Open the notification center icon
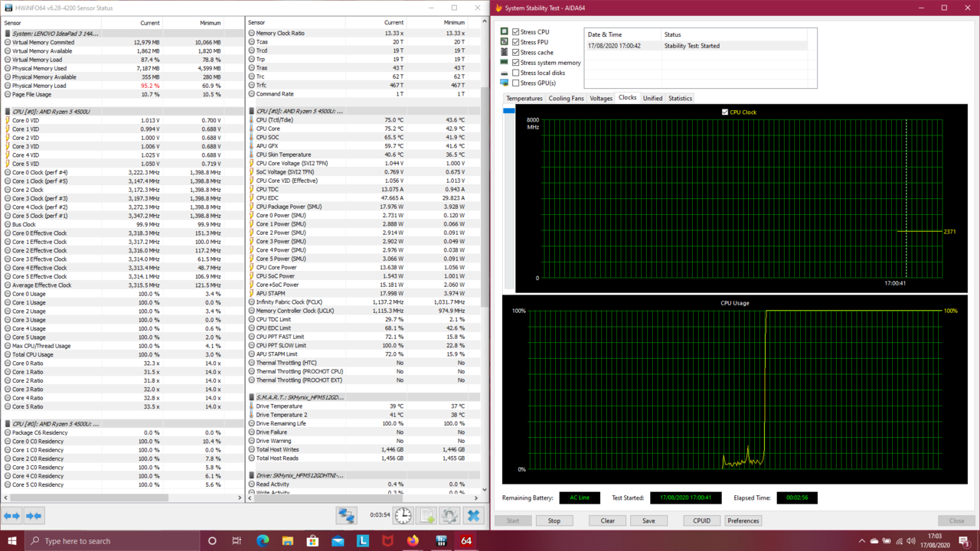The height and width of the screenshot is (551, 980). 964,540
